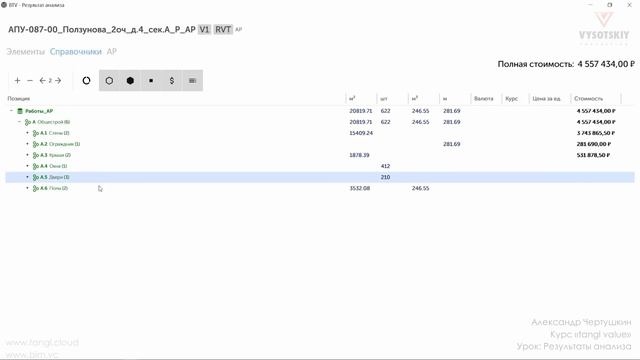
Task: Click the Цена за ед. column header
Action: pos(547,98)
